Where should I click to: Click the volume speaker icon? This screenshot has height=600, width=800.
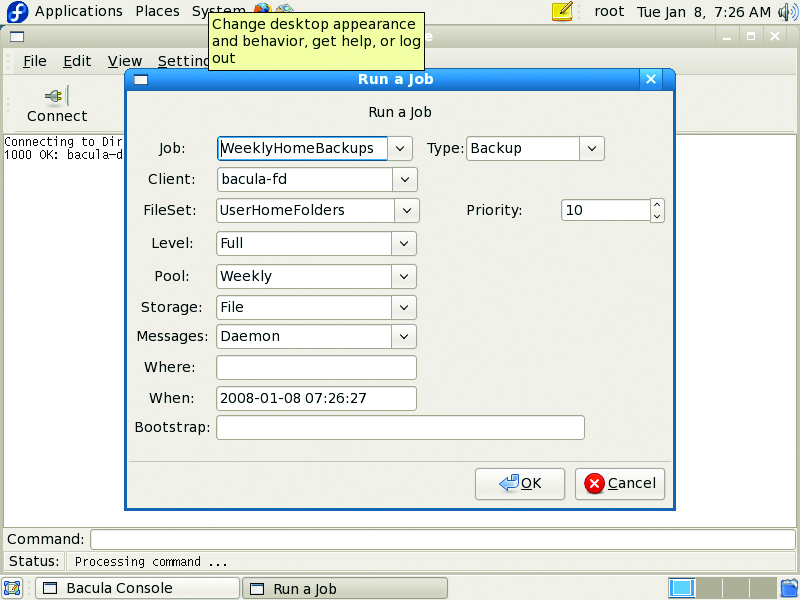click(787, 12)
